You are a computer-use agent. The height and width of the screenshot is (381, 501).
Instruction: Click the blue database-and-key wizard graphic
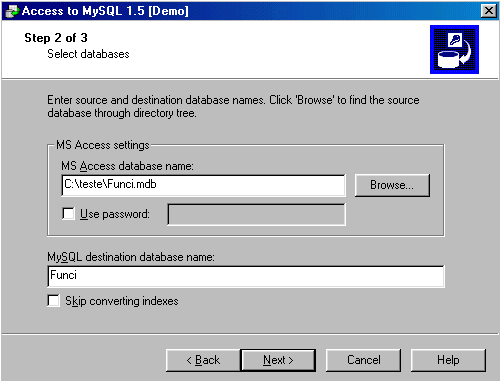[x=454, y=49]
